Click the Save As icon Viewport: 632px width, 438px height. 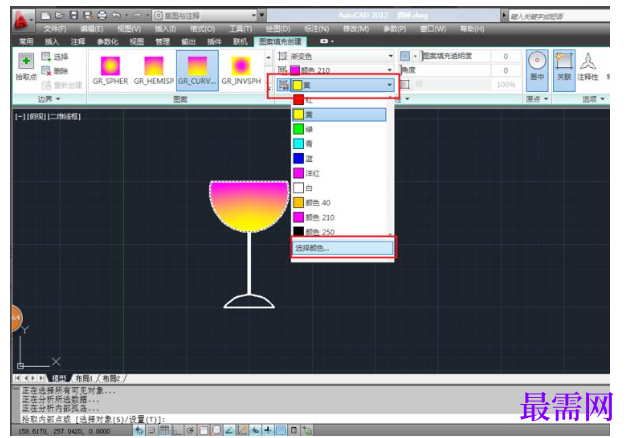[87, 15]
